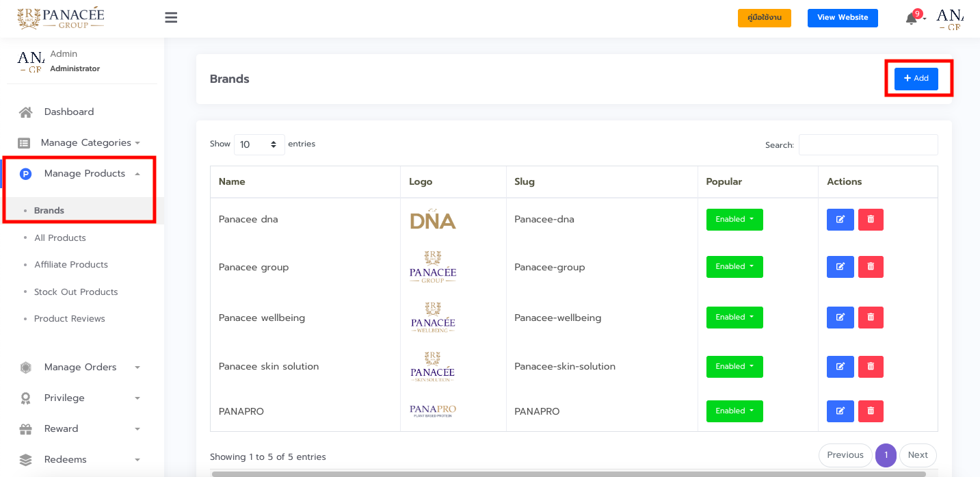Click the Privilege badge icon
980x477 pixels.
[25, 398]
